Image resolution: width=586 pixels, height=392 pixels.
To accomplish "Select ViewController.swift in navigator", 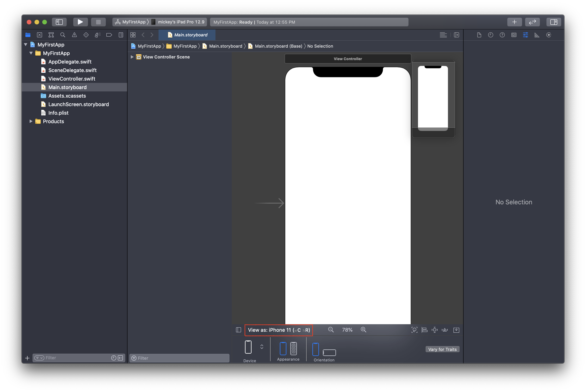I will [72, 78].
